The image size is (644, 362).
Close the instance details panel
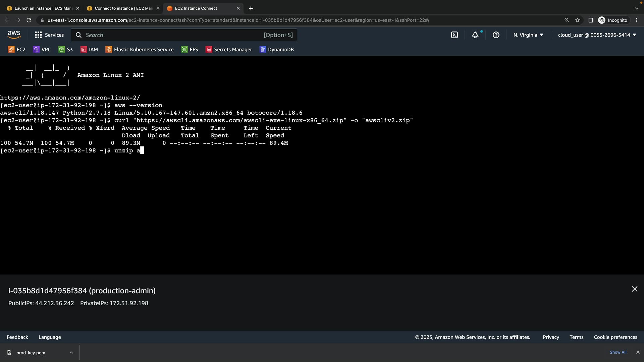pyautogui.click(x=634, y=289)
